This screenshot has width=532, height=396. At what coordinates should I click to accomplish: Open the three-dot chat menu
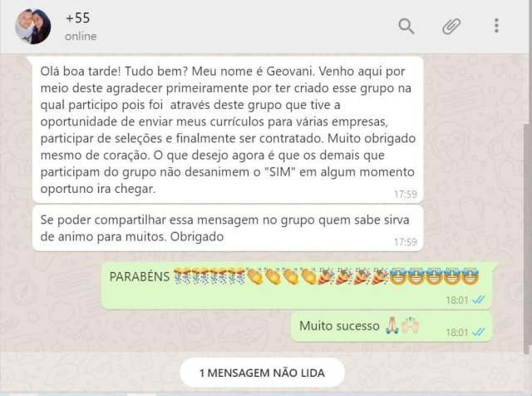pos(496,26)
